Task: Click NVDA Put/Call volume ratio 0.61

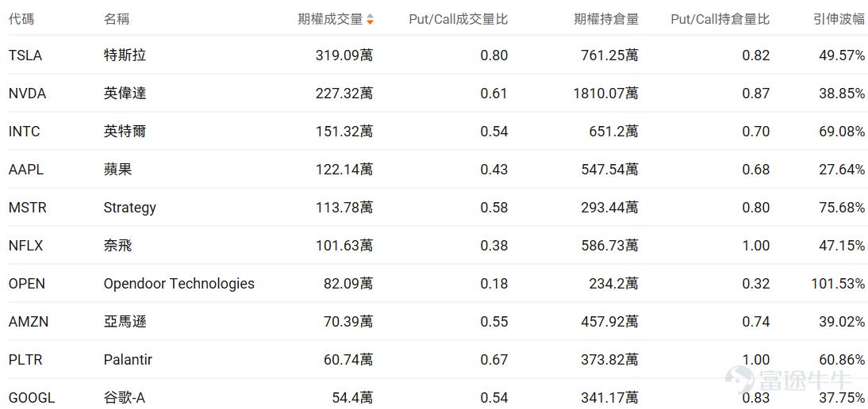Action: click(494, 94)
